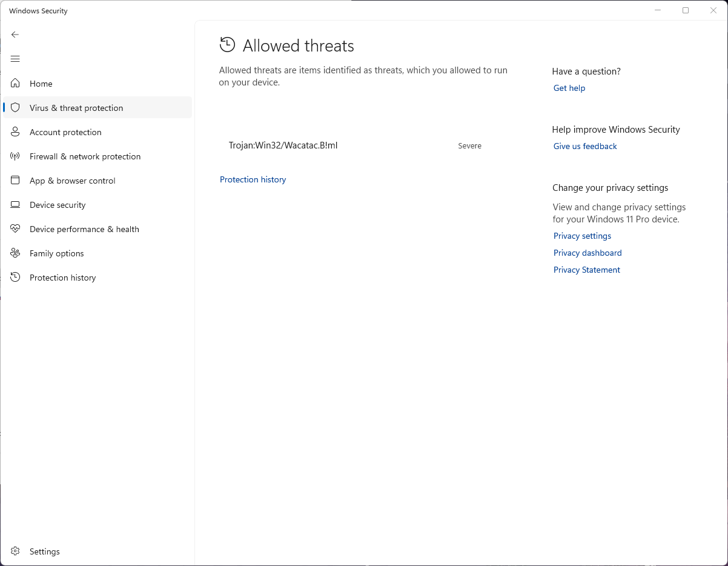Image resolution: width=728 pixels, height=566 pixels.
Task: Click the Device security laptop icon
Action: [15, 205]
